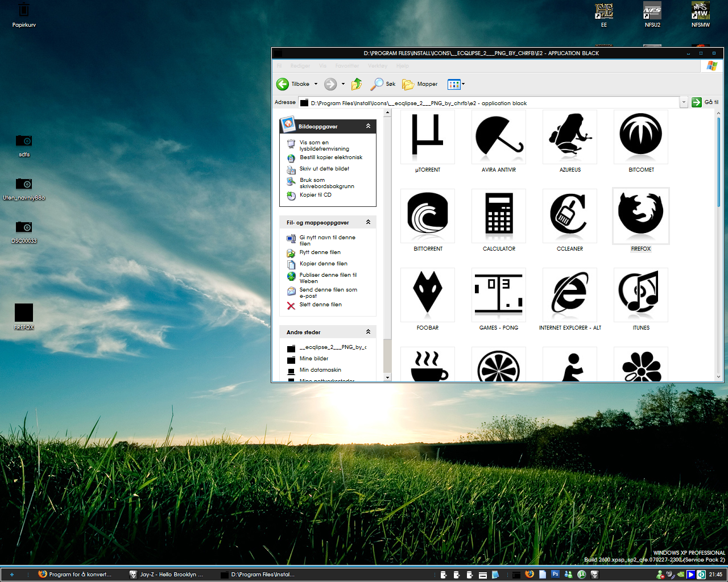The image size is (728, 582).
Task: Expand the address bar dropdown
Action: click(684, 103)
